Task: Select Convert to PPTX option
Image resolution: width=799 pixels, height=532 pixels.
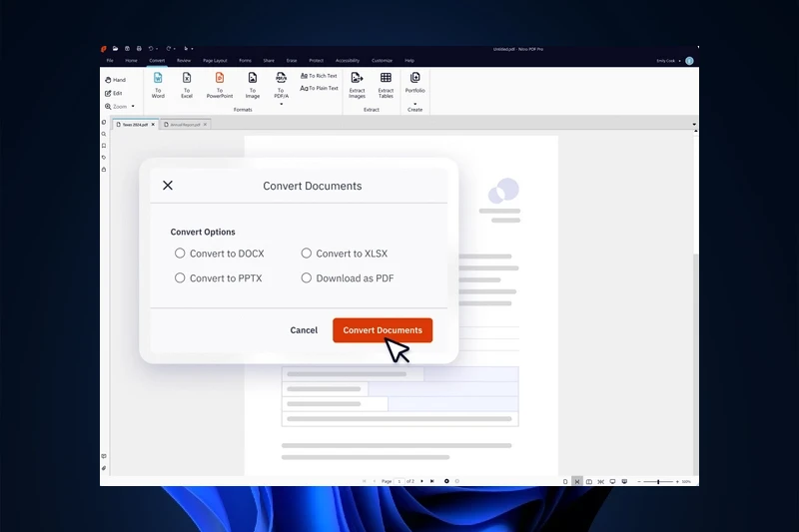Action: coord(219,277)
